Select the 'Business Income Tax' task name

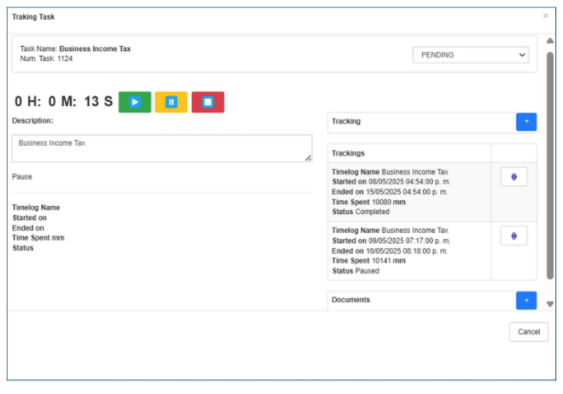pos(95,49)
